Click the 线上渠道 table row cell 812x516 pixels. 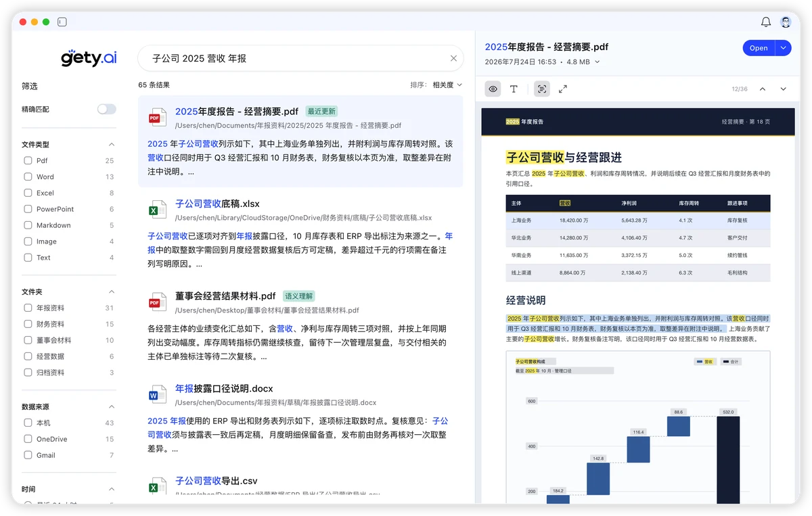[522, 273]
